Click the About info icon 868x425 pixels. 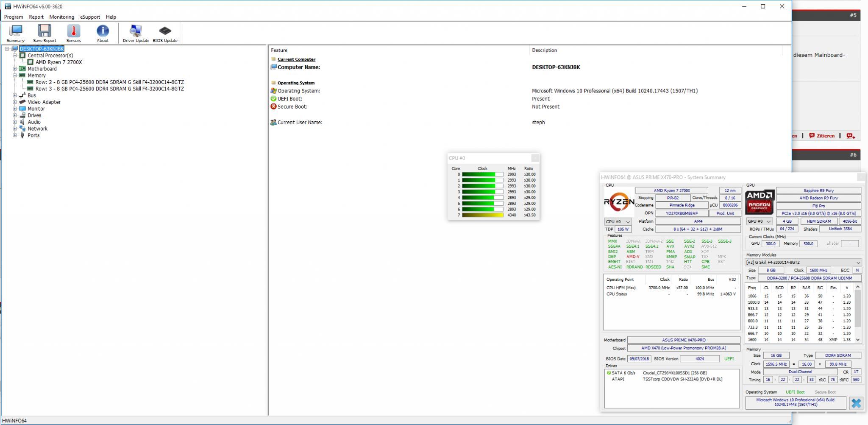coord(103,31)
